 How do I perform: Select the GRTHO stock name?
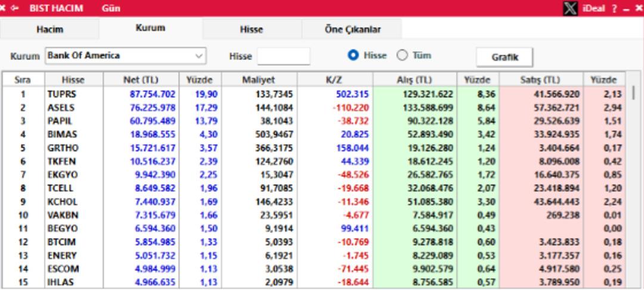click(63, 148)
